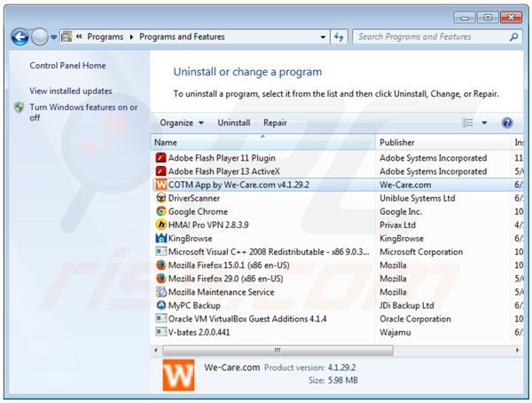Click the Google Chrome icon in the list

pyautogui.click(x=160, y=211)
